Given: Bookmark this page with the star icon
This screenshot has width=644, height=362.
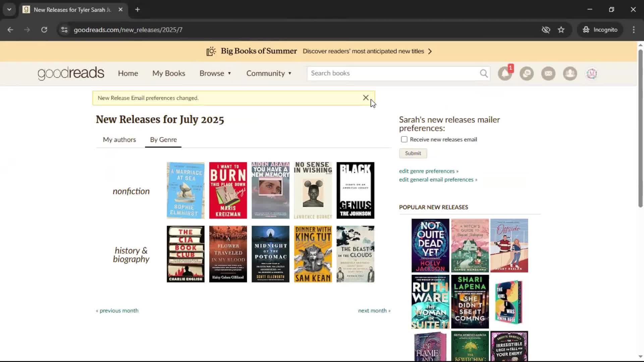Looking at the screenshot, I should [x=561, y=29].
